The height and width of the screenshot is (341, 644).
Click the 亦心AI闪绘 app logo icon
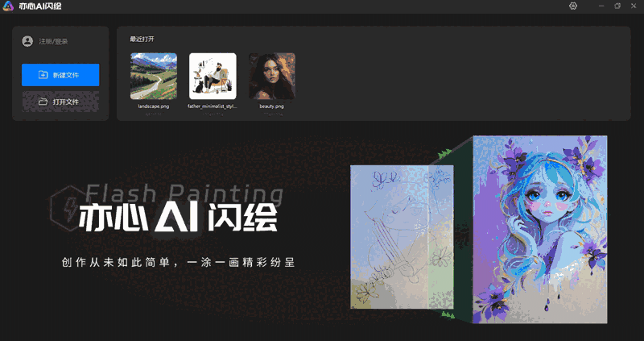[x=8, y=6]
